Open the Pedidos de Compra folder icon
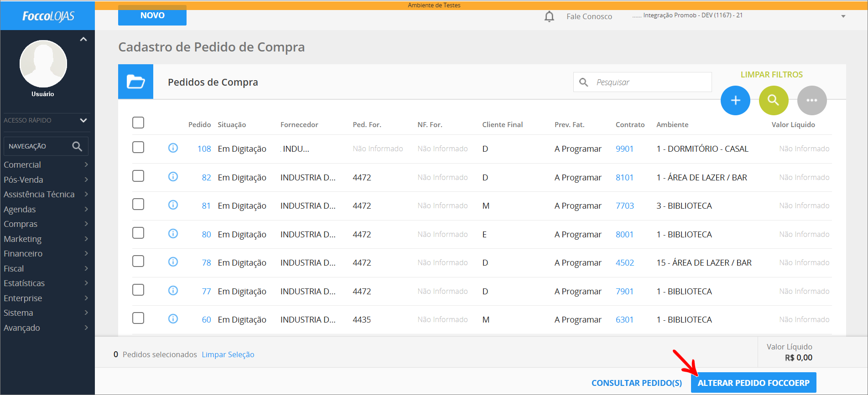 135,82
